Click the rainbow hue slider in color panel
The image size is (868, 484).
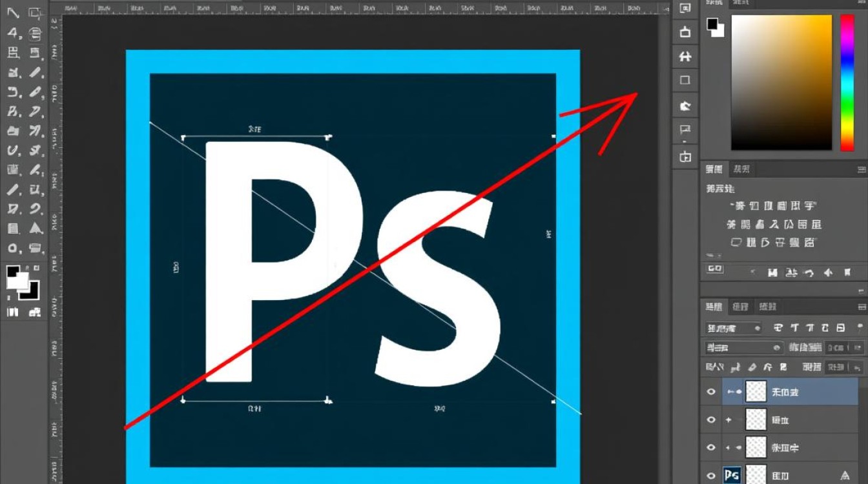[847, 83]
